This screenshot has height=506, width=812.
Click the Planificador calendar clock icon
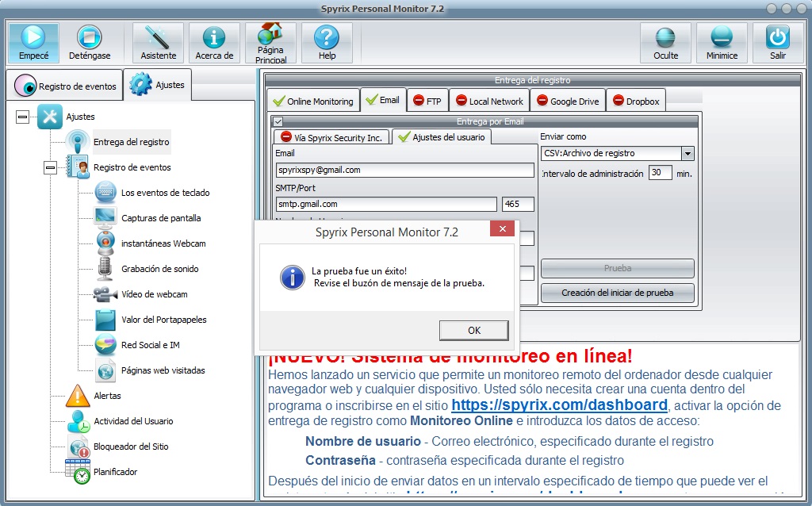78,472
